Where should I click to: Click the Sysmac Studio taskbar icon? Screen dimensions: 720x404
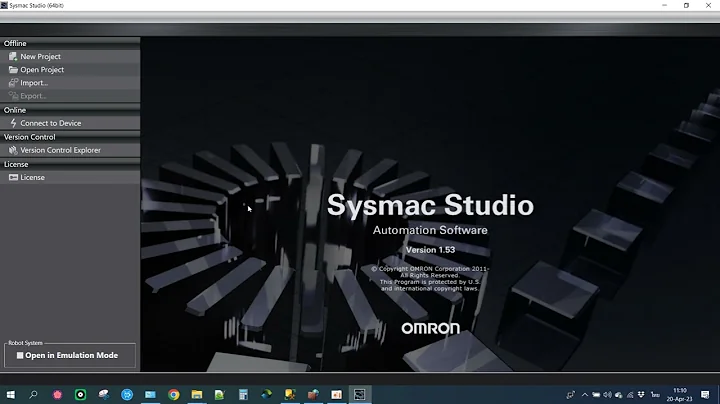click(x=360, y=394)
